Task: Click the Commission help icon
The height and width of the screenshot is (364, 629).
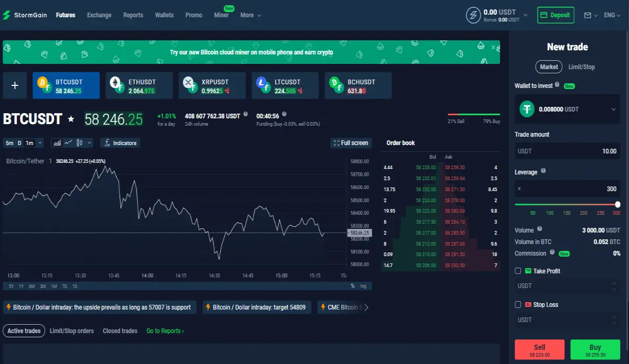Action: pos(552,252)
